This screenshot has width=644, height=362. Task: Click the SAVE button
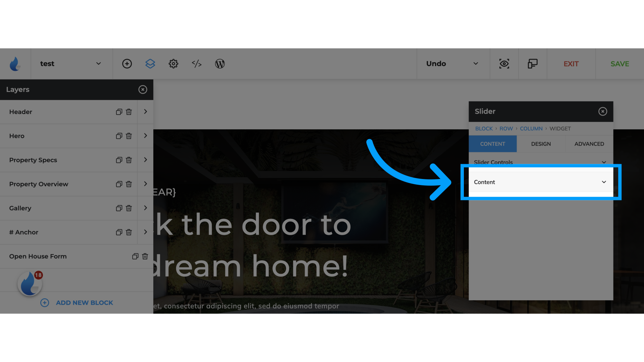pyautogui.click(x=620, y=64)
